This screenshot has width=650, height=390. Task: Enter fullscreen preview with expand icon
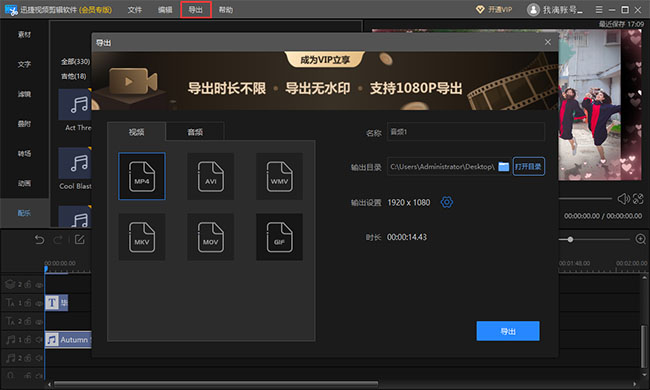pyautogui.click(x=638, y=199)
